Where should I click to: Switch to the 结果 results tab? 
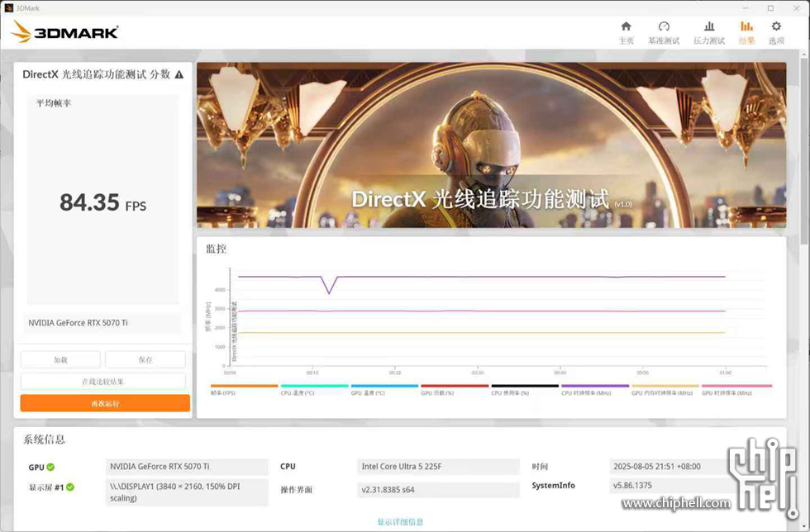coord(746,32)
